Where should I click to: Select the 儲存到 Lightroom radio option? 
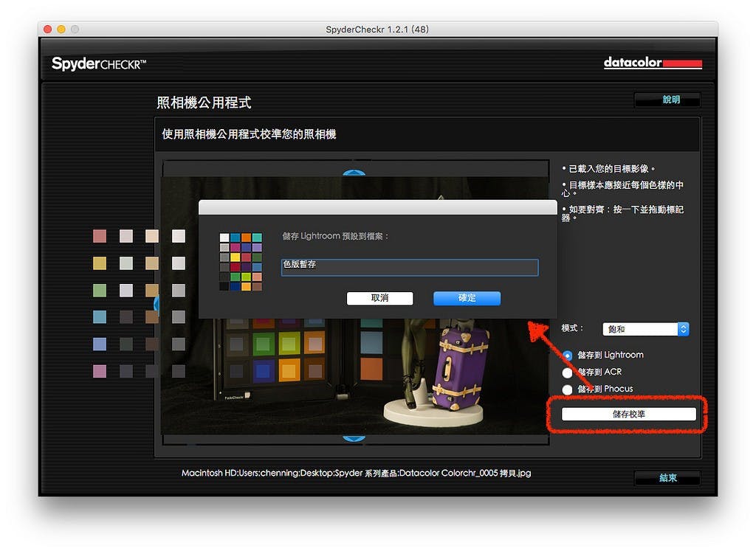click(x=568, y=356)
